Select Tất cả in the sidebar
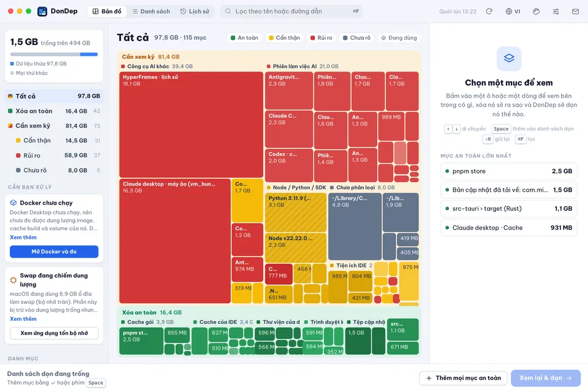The width and height of the screenshot is (588, 392). [x=54, y=96]
